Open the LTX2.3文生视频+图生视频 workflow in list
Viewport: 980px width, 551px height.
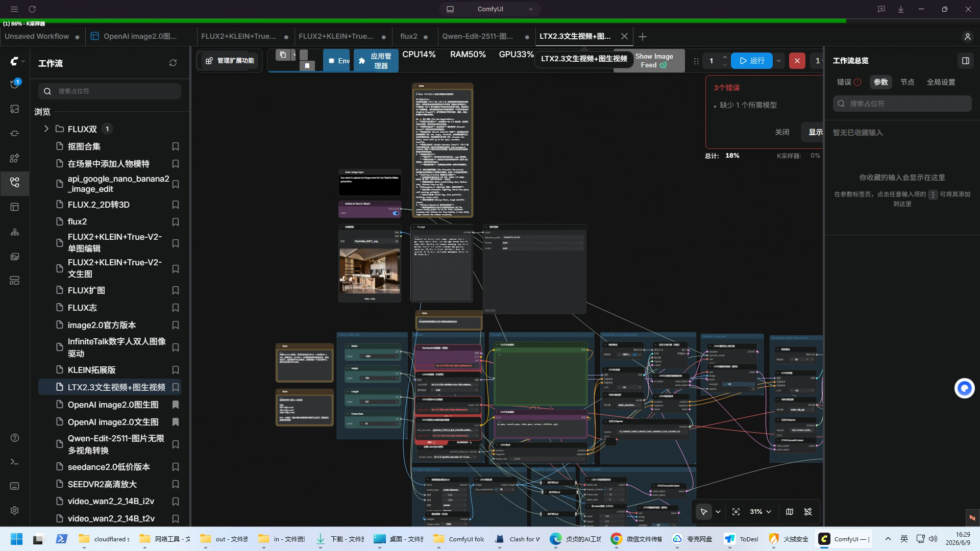[x=110, y=387]
